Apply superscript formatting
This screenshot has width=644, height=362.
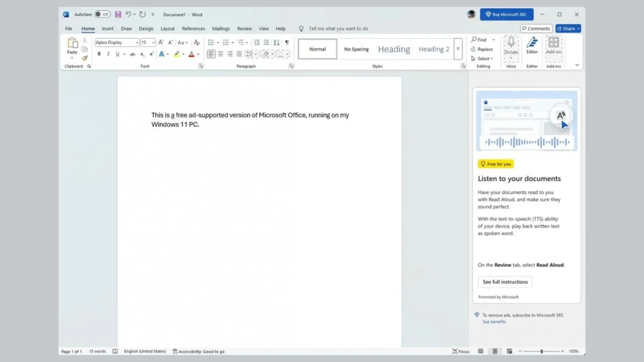[x=151, y=54]
